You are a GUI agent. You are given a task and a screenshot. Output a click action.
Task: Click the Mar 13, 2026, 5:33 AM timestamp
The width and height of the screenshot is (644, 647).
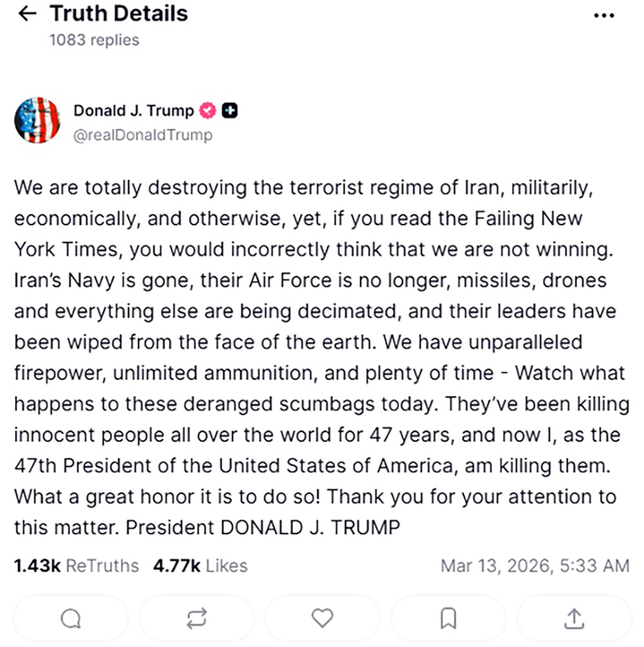click(535, 566)
